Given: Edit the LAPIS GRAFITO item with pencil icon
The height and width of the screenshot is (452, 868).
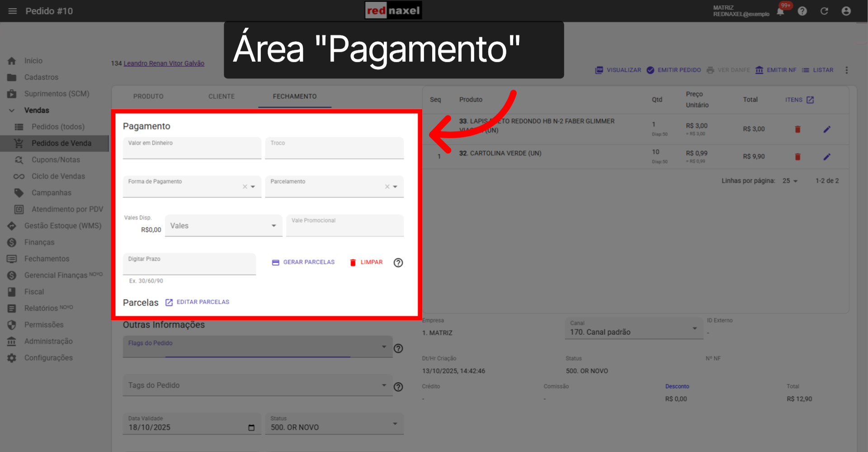Looking at the screenshot, I should [x=827, y=129].
